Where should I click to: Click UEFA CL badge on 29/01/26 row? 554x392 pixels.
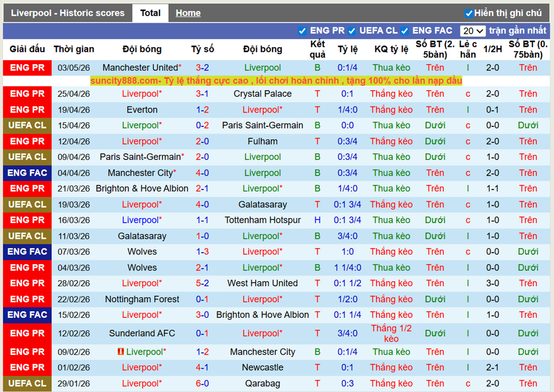27,383
